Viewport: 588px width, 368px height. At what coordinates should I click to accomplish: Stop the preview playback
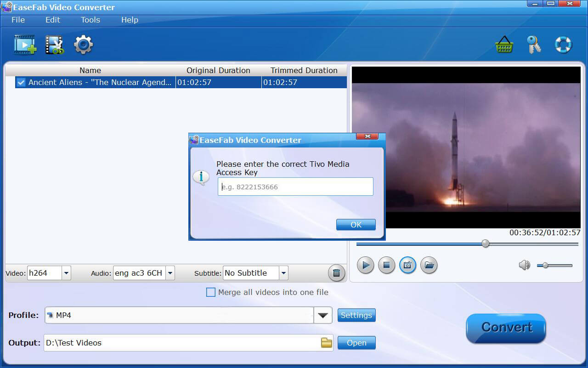386,265
